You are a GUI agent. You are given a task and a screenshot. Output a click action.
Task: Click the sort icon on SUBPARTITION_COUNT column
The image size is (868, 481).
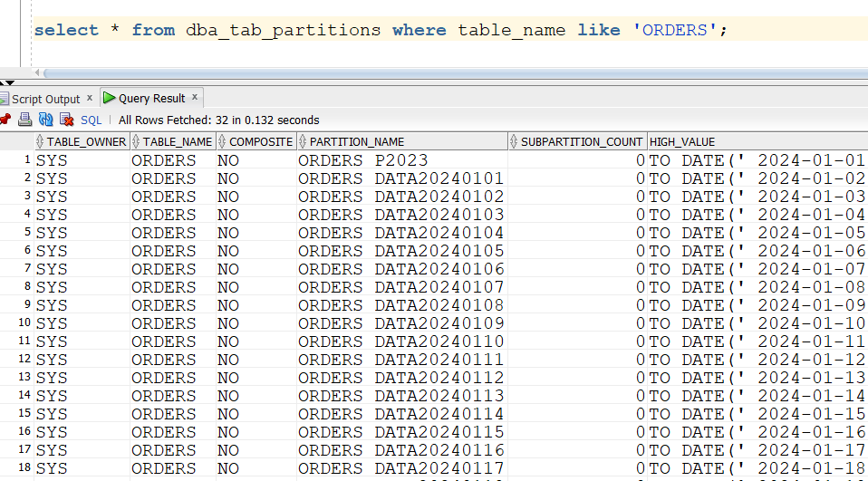click(x=513, y=142)
